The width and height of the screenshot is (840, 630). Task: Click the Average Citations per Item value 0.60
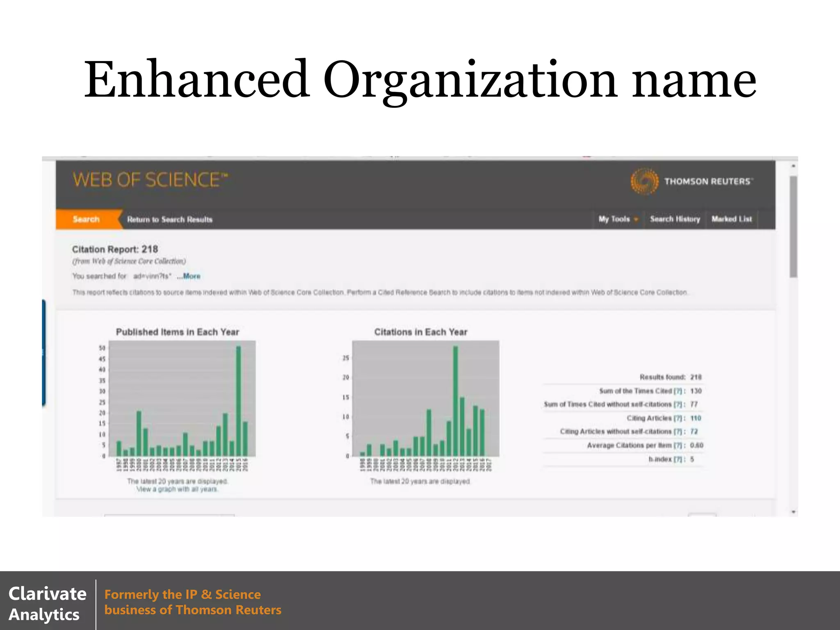(x=696, y=445)
